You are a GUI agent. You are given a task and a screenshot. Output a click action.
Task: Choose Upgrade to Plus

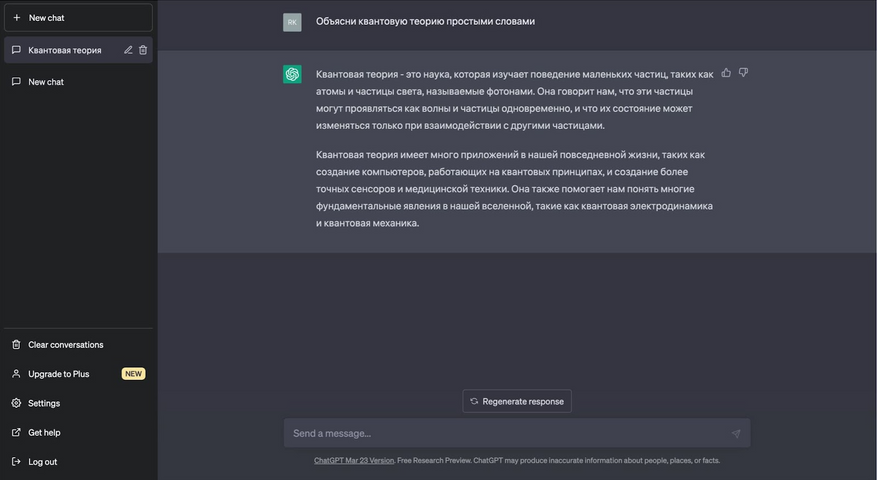click(78, 374)
